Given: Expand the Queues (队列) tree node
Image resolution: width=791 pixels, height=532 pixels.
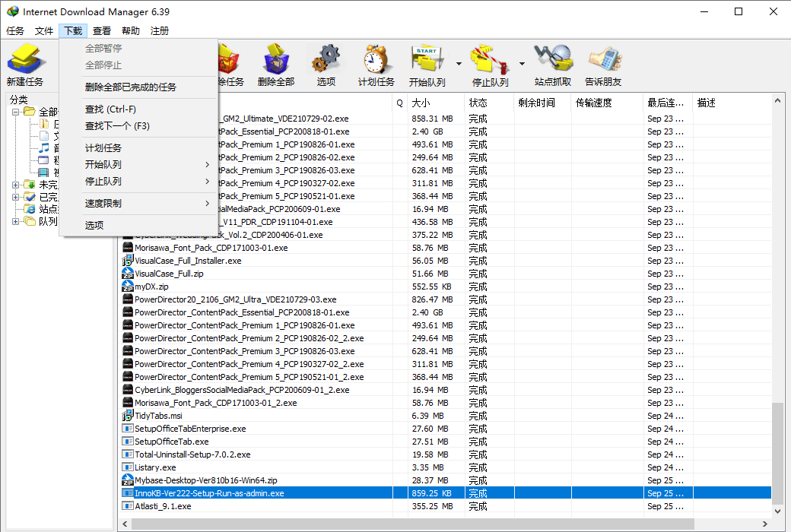Looking at the screenshot, I should 15,221.
